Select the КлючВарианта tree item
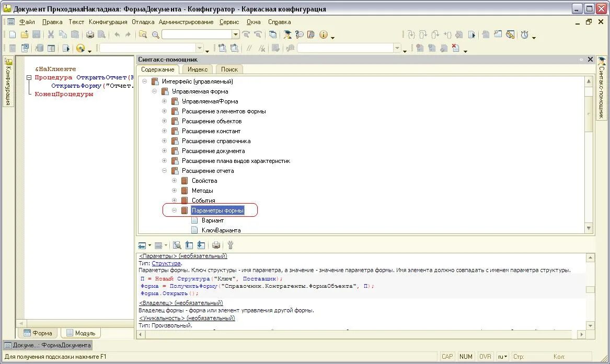610x364 pixels. click(221, 230)
